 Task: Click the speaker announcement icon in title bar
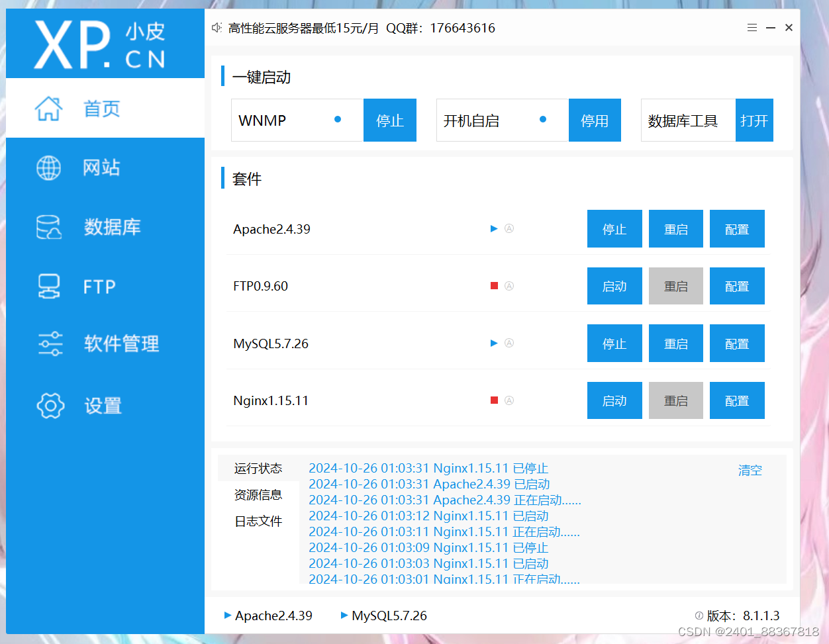pos(217,28)
